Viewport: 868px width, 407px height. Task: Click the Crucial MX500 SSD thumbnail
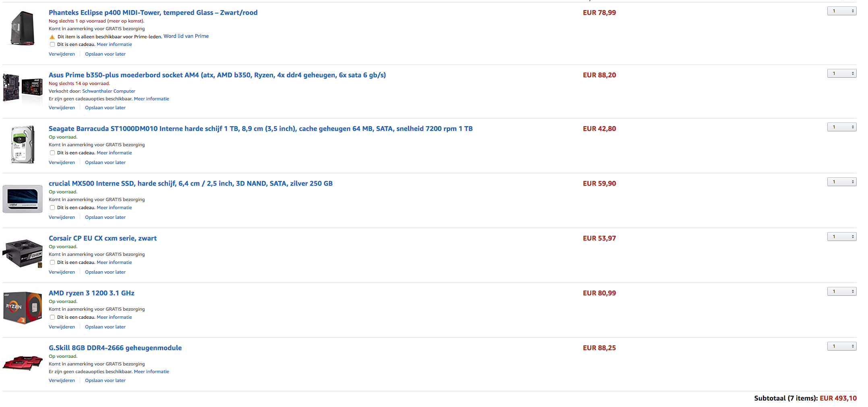(23, 199)
